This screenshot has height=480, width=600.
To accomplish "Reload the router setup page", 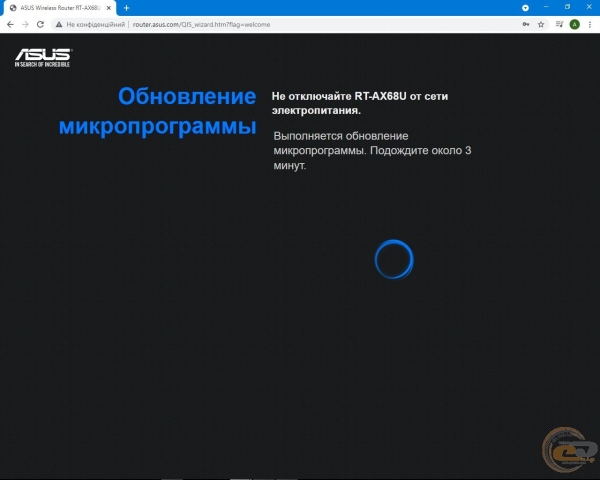I will (40, 24).
